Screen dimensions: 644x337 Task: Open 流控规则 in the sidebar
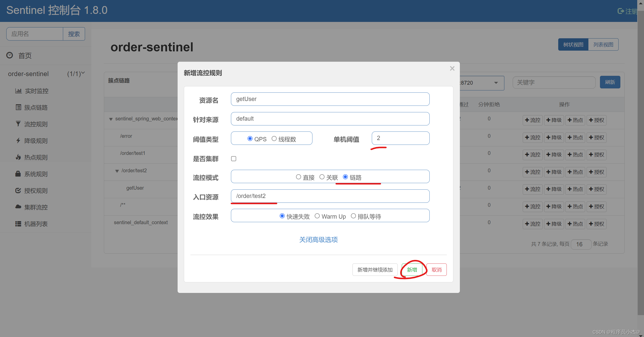coord(36,124)
